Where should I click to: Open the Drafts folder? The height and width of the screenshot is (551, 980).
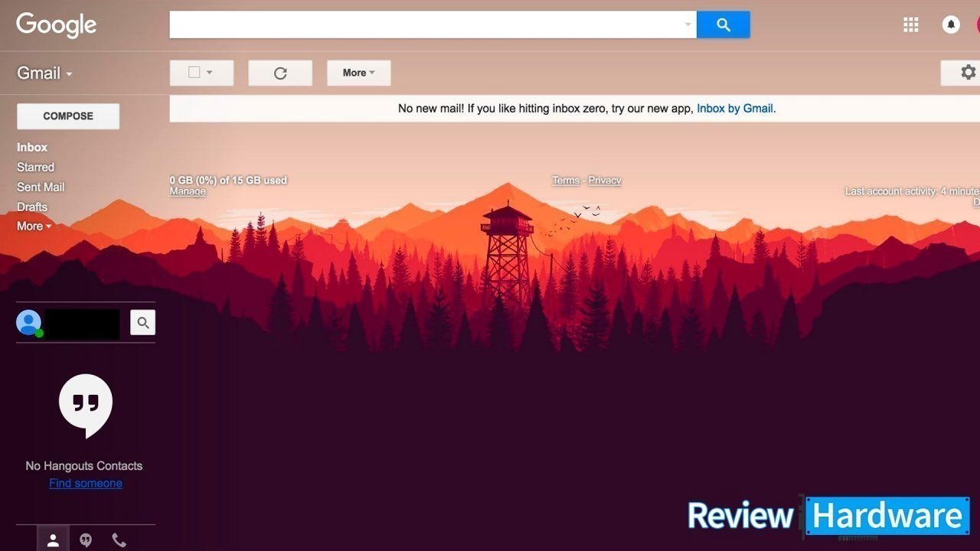click(32, 207)
